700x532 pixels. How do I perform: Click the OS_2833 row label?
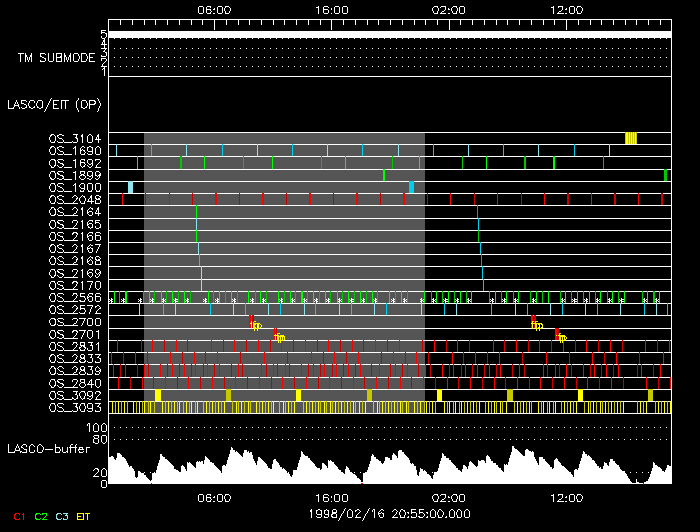coord(75,358)
